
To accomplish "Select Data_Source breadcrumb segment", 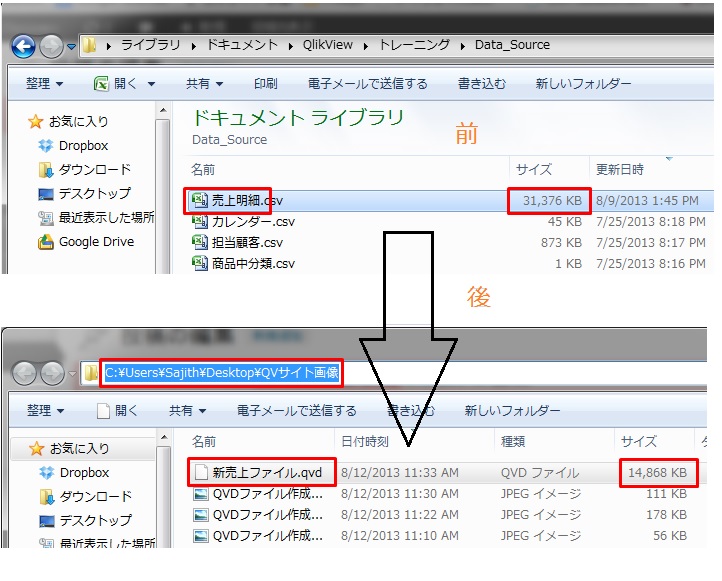I will click(512, 45).
